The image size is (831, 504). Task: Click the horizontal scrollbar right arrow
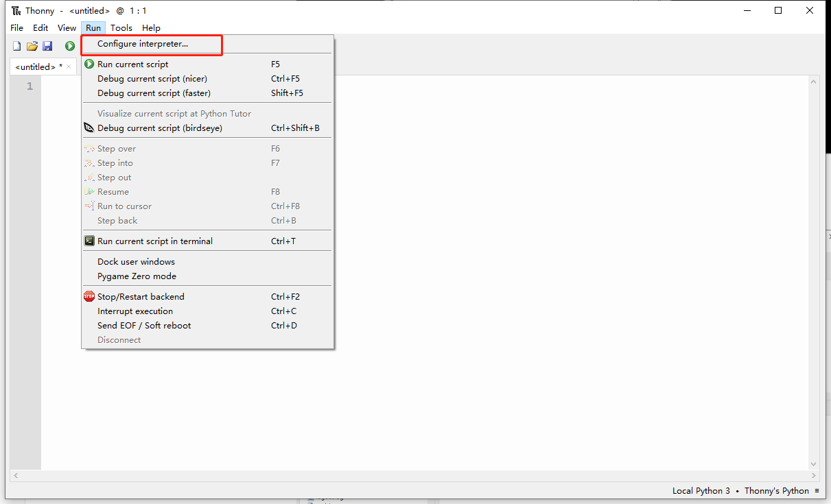(x=814, y=475)
